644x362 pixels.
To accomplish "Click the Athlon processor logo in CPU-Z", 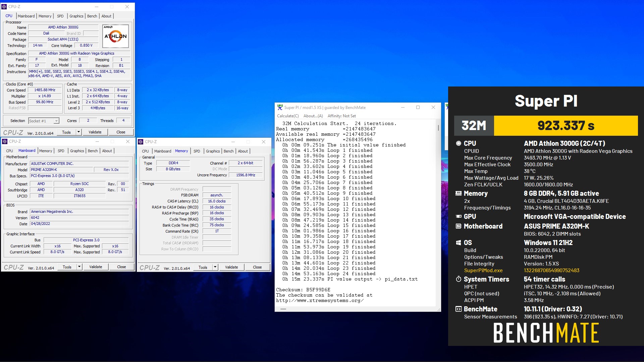I will point(115,36).
